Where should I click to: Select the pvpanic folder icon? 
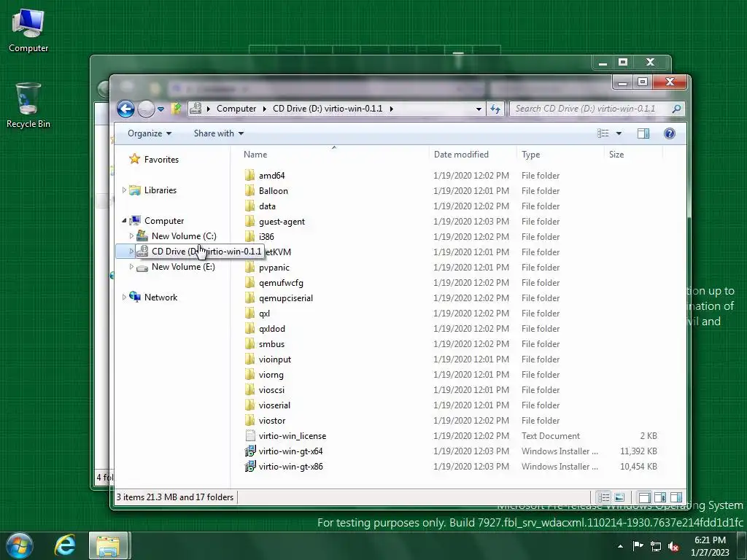pyautogui.click(x=249, y=267)
